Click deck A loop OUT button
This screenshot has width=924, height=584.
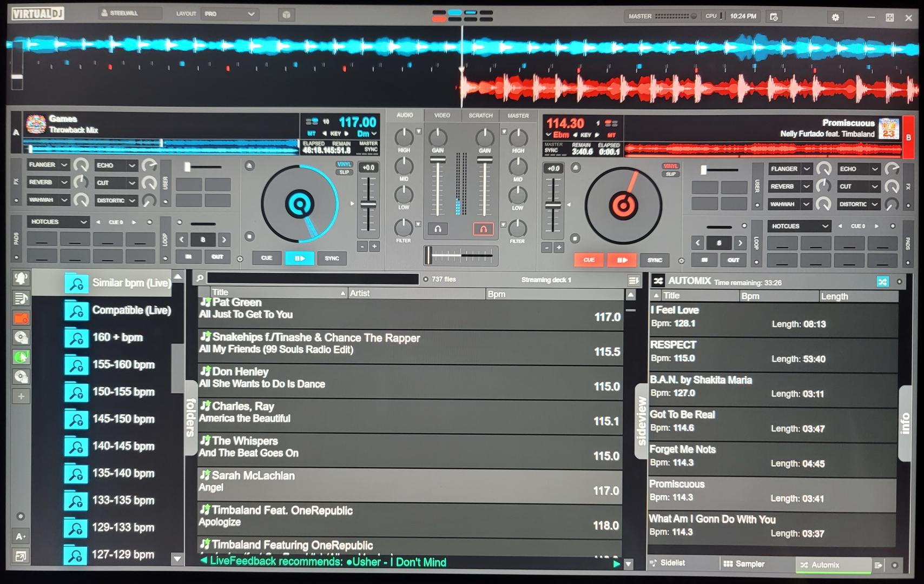[217, 256]
